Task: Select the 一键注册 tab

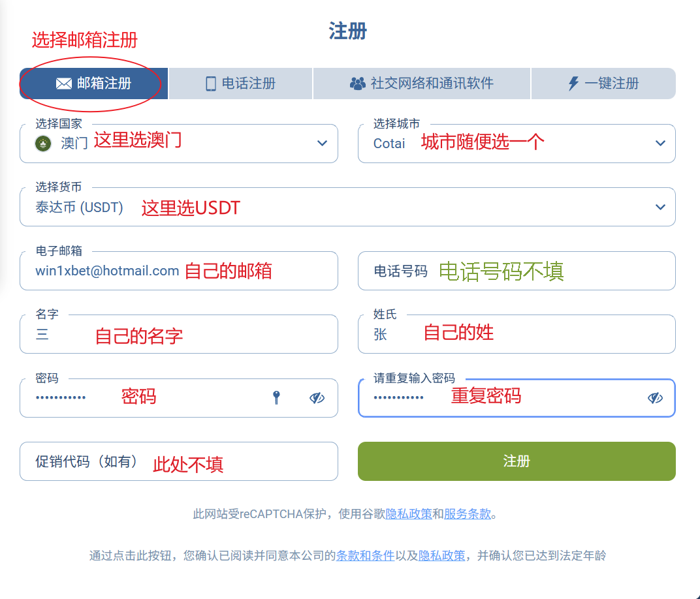Action: point(603,84)
